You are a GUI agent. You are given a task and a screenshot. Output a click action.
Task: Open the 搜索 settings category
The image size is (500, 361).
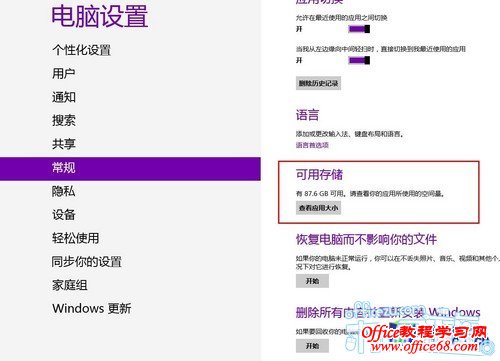(x=64, y=120)
